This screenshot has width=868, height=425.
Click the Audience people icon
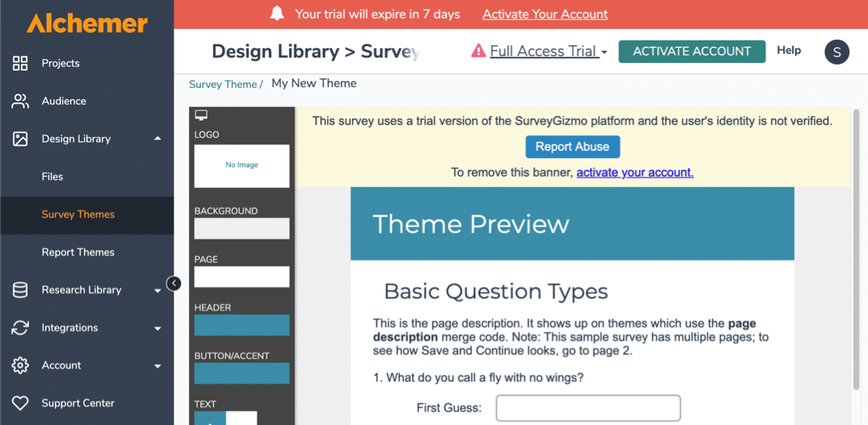(20, 101)
